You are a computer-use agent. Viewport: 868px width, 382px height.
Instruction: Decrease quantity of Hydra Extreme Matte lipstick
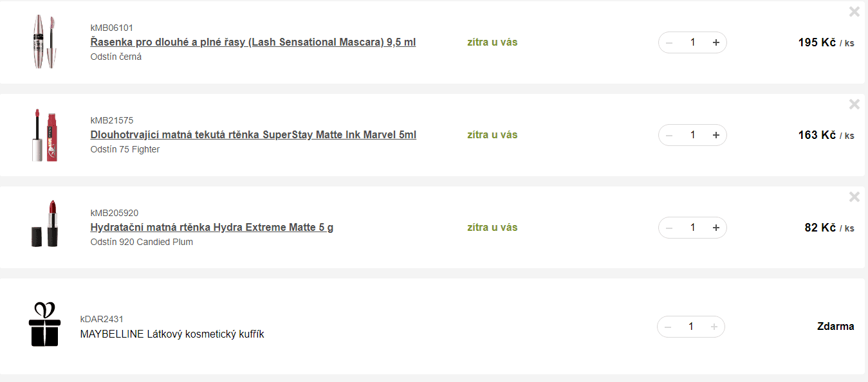(669, 228)
